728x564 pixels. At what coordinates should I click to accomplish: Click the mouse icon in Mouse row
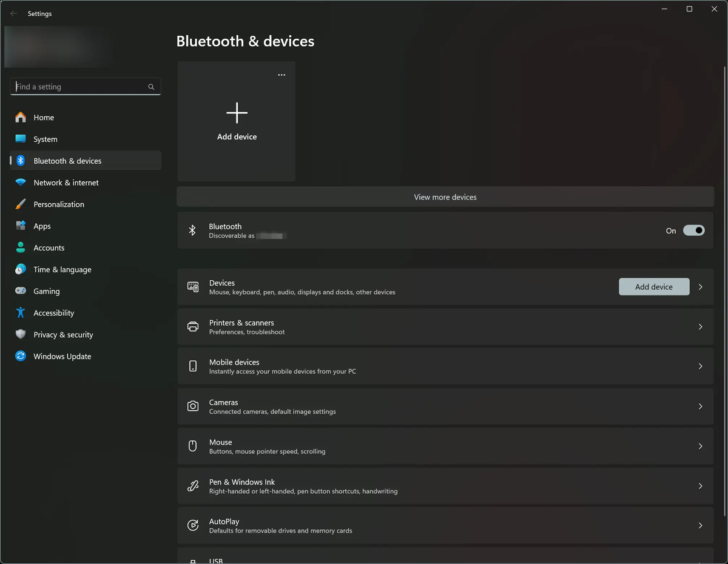(x=193, y=446)
